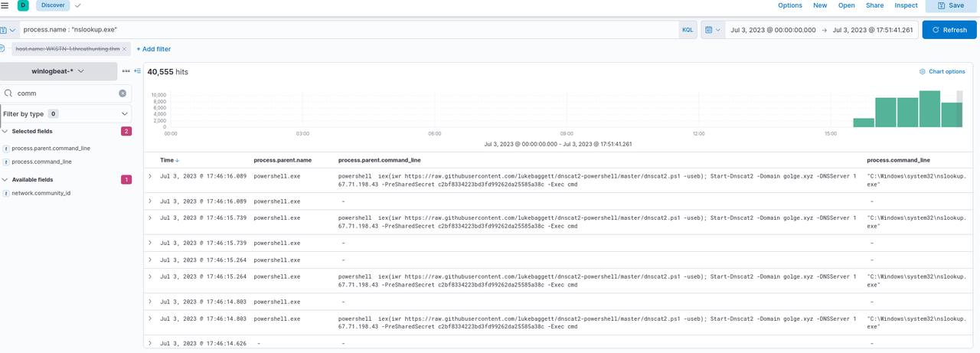The width and height of the screenshot is (980, 353).
Task: Open the Options menu
Action: point(790,5)
